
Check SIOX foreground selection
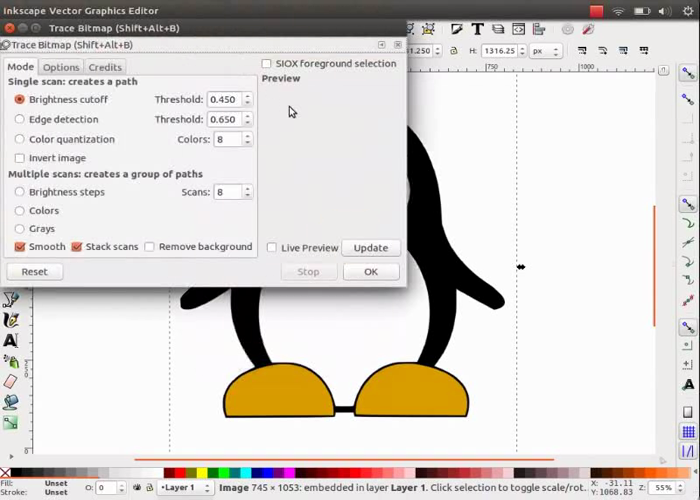click(266, 64)
